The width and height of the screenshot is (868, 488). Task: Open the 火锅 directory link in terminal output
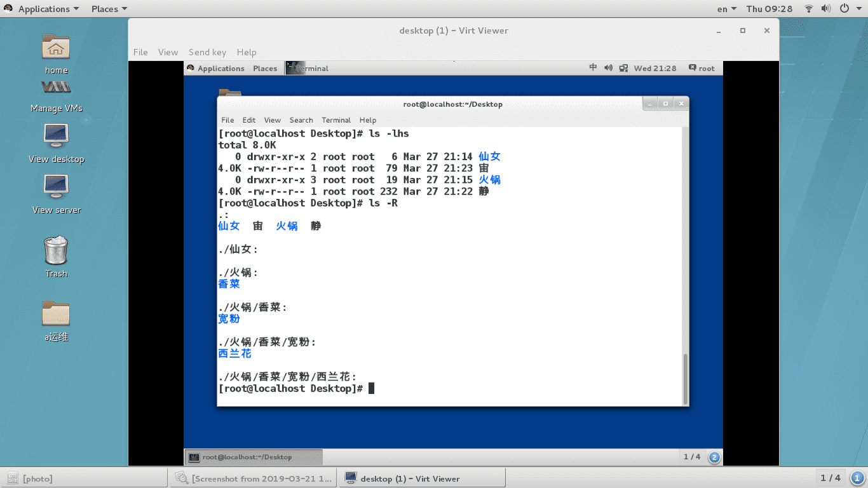pos(287,226)
